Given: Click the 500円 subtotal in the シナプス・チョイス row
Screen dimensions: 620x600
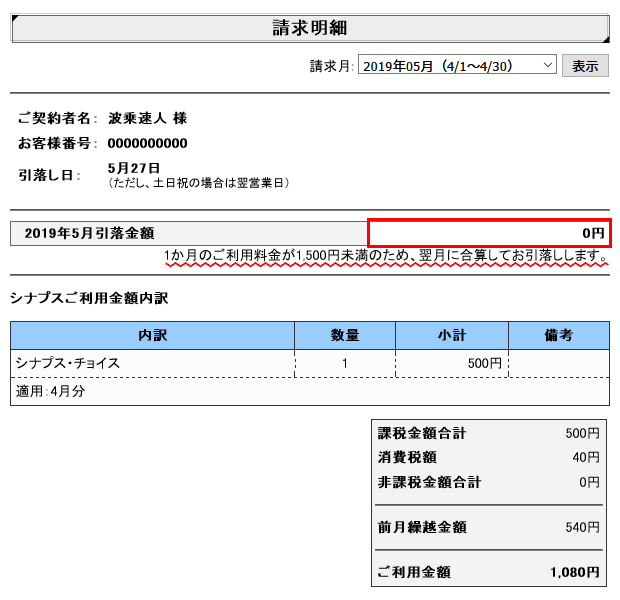Looking at the screenshot, I should 484,363.
